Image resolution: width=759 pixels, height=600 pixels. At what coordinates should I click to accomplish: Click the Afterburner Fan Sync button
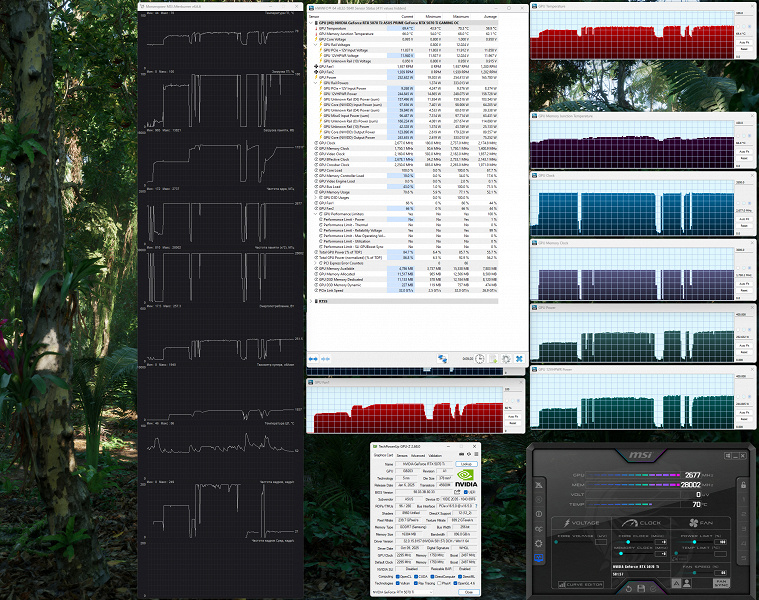click(x=721, y=583)
